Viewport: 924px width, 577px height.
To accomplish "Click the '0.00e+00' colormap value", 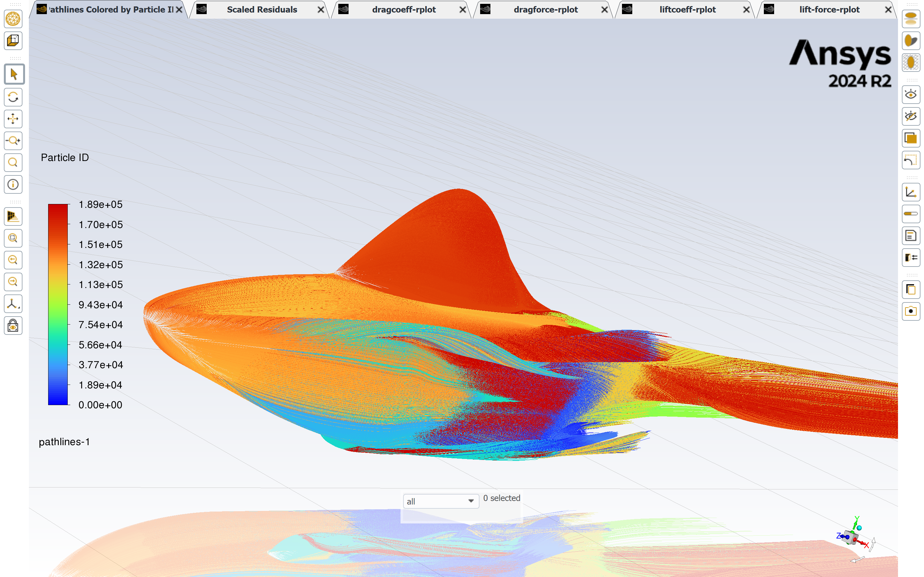I will pyautogui.click(x=100, y=405).
